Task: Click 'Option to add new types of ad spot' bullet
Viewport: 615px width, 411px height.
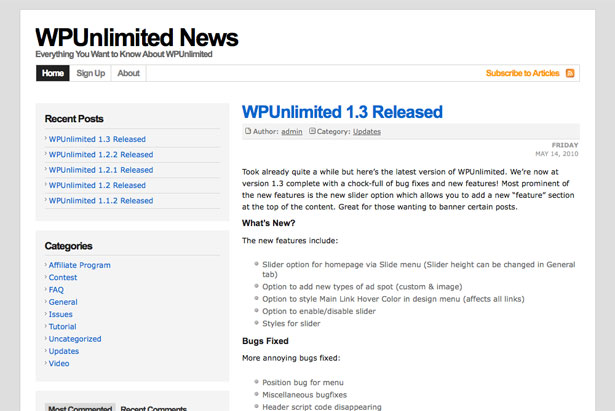Action: click(x=362, y=287)
